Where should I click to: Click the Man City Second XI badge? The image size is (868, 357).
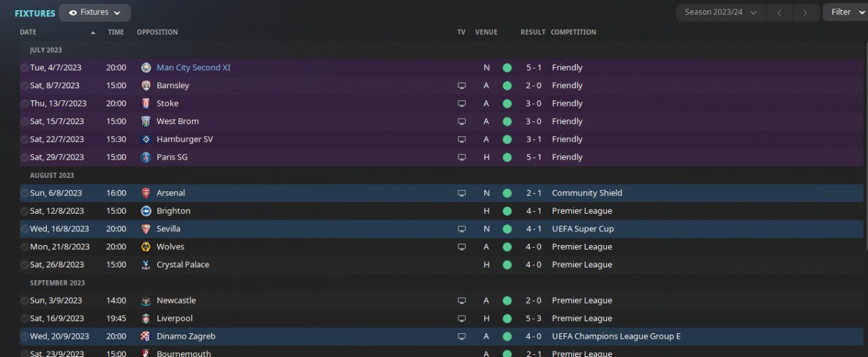tap(146, 68)
